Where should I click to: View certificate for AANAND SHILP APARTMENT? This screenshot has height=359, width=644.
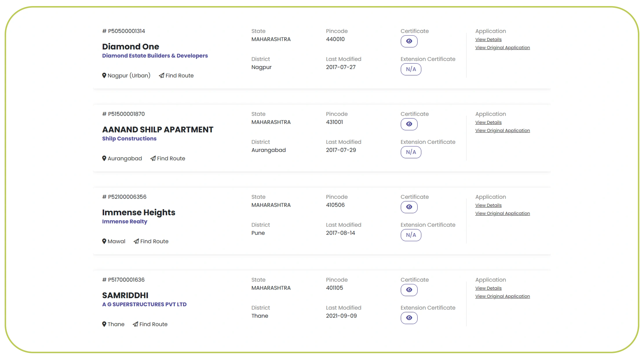[409, 124]
